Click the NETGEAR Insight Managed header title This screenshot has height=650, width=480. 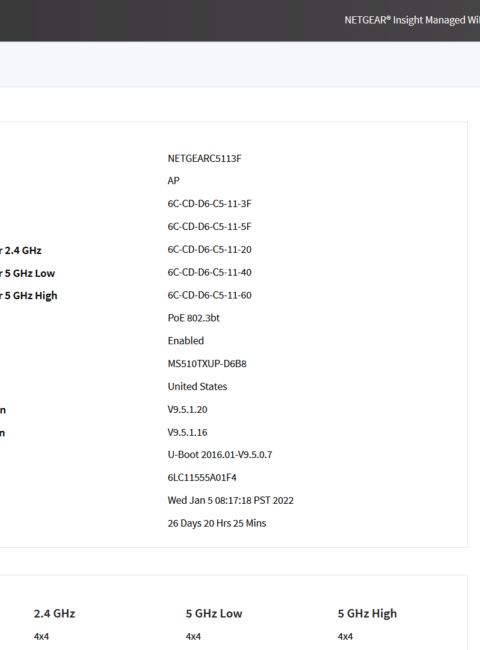click(412, 20)
